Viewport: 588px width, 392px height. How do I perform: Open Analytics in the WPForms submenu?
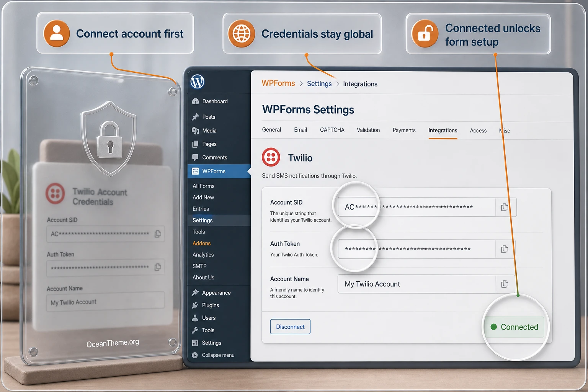tap(203, 255)
